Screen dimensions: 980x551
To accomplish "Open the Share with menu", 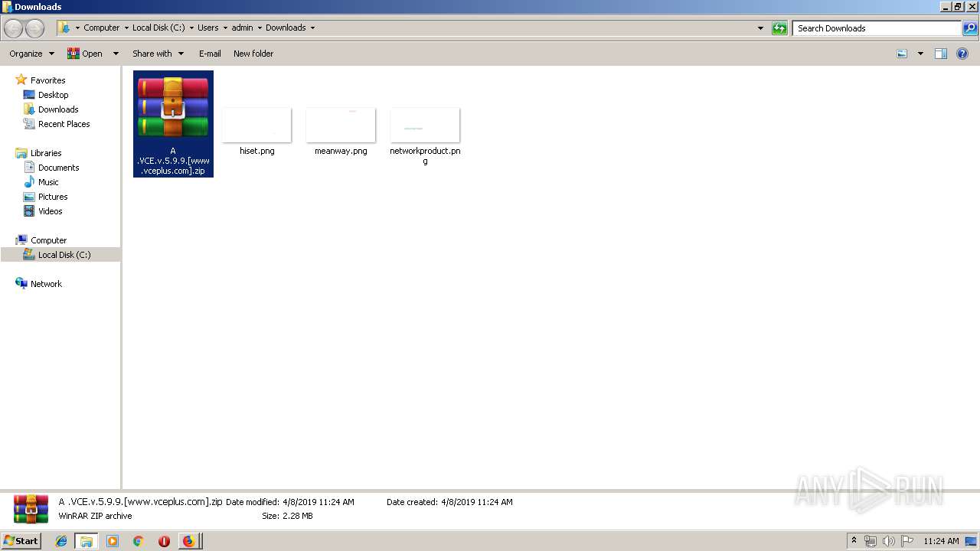I will coord(158,54).
